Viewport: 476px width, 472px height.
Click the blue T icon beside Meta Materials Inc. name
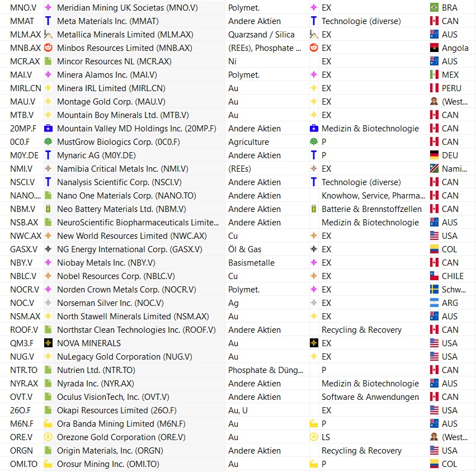tap(48, 21)
